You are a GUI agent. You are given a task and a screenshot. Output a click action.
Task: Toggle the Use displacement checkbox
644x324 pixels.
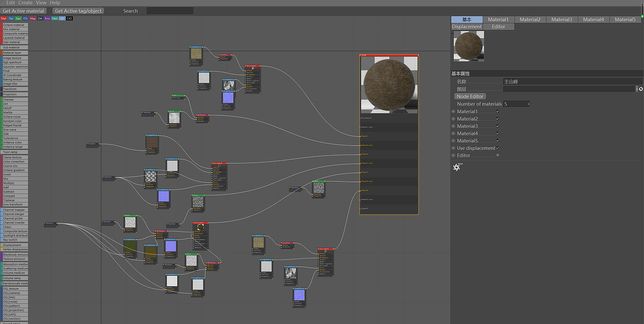[x=498, y=148]
